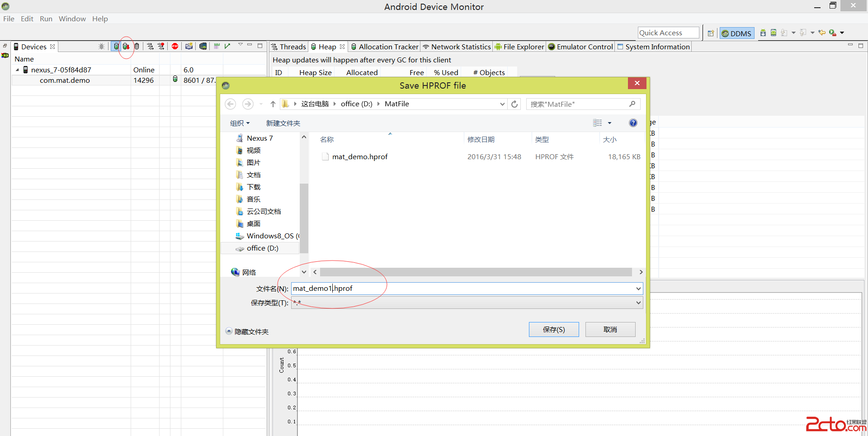The image size is (868, 436).
Task: Click the Capture system wide trace icon
Action: pos(217,46)
